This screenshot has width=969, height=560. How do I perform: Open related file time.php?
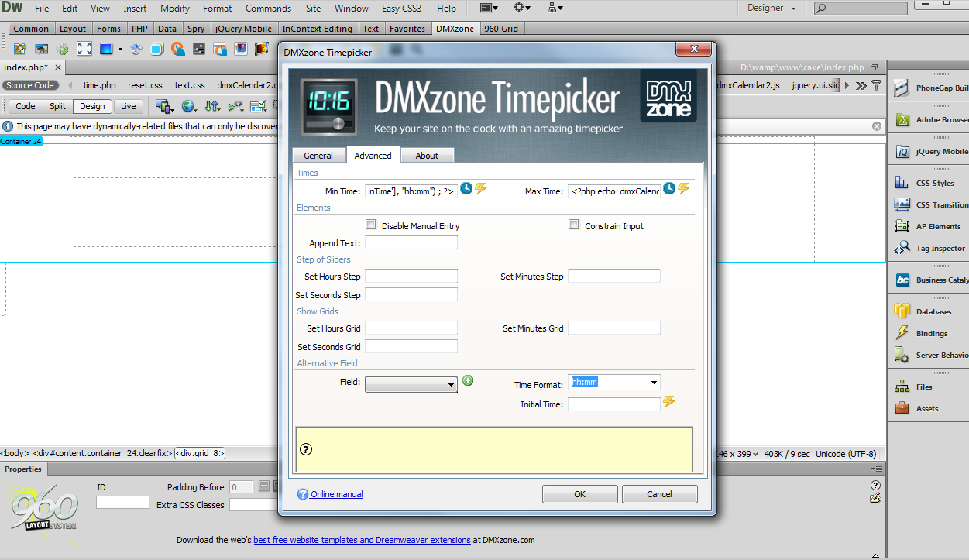click(x=99, y=85)
